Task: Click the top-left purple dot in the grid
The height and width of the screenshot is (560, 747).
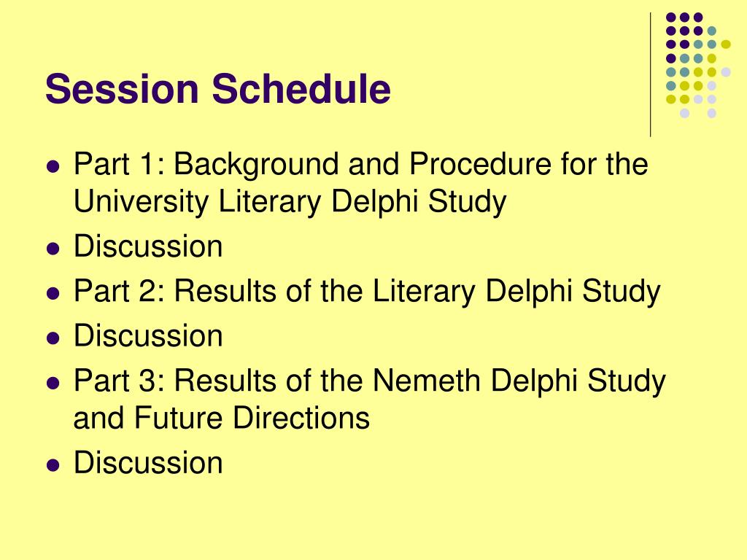Action: [x=671, y=17]
